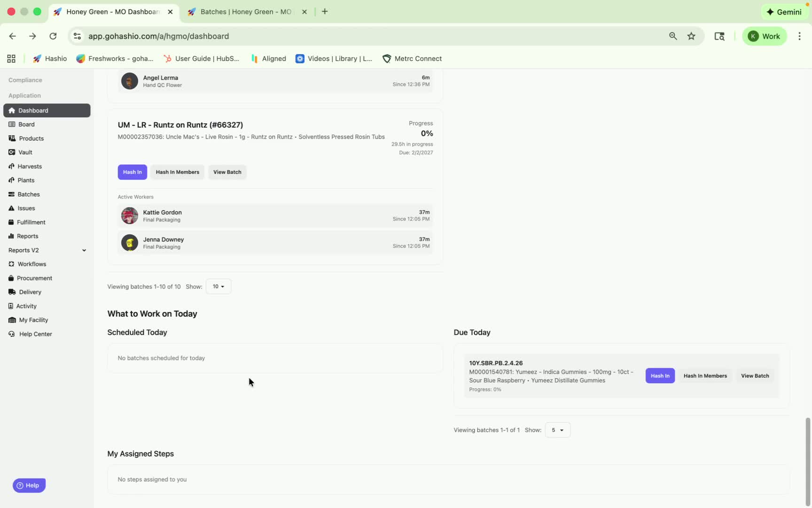Open the Work profile button
The image size is (812, 508).
click(x=765, y=36)
